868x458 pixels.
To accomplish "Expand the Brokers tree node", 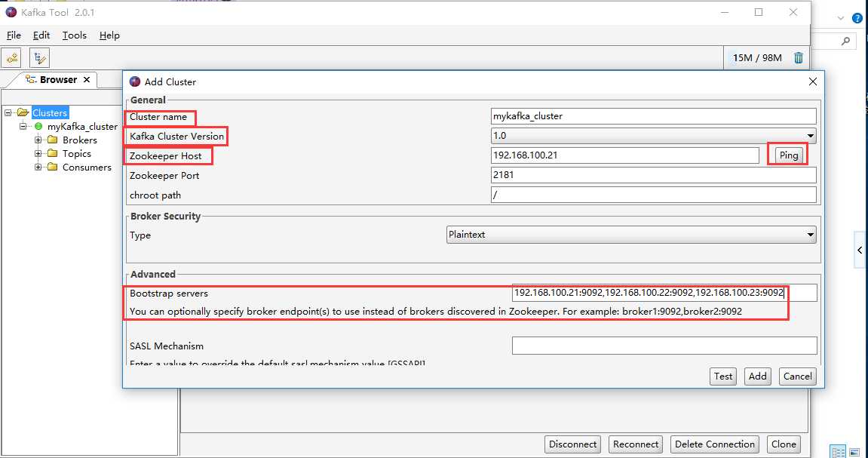I will [38, 140].
